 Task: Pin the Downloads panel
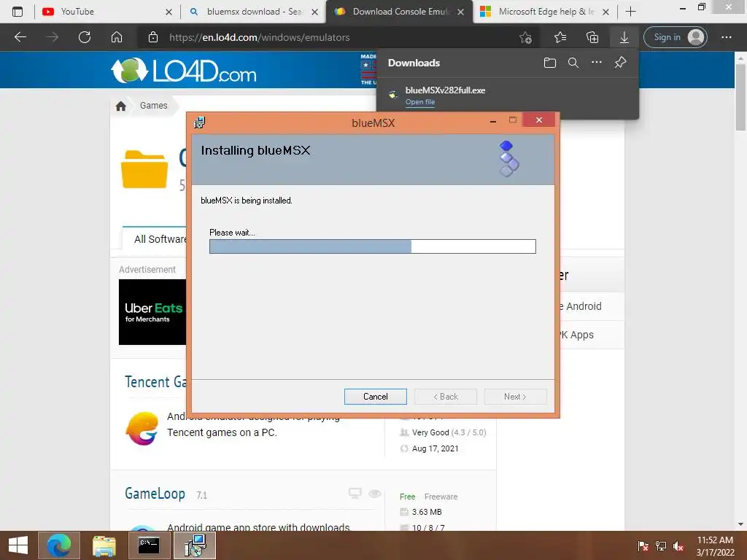(x=620, y=63)
